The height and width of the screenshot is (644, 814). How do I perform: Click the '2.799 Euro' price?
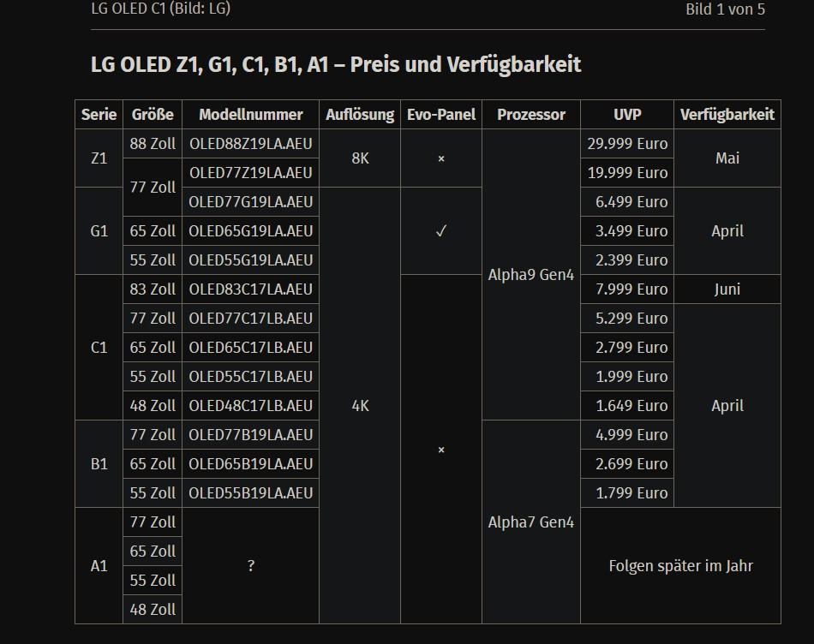[627, 347]
